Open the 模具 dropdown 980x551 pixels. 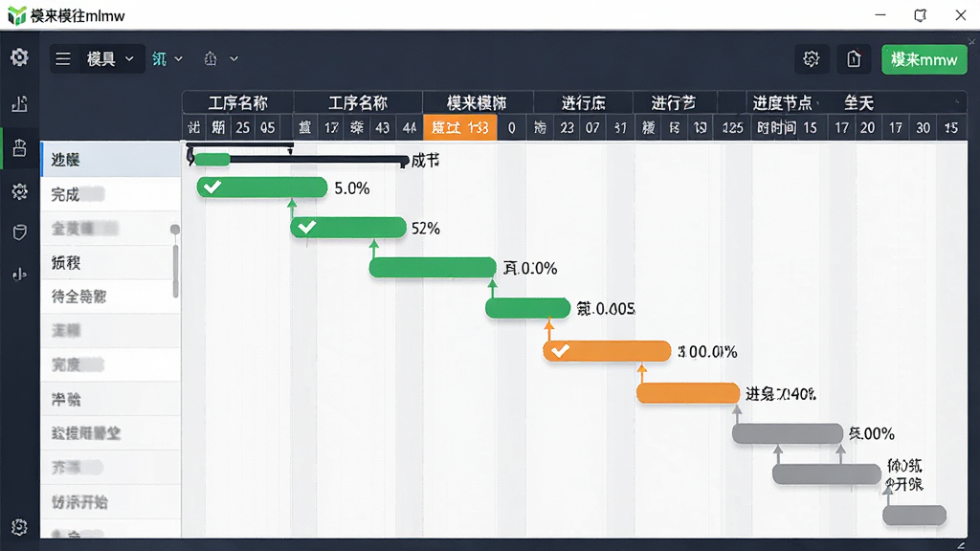[x=110, y=58]
